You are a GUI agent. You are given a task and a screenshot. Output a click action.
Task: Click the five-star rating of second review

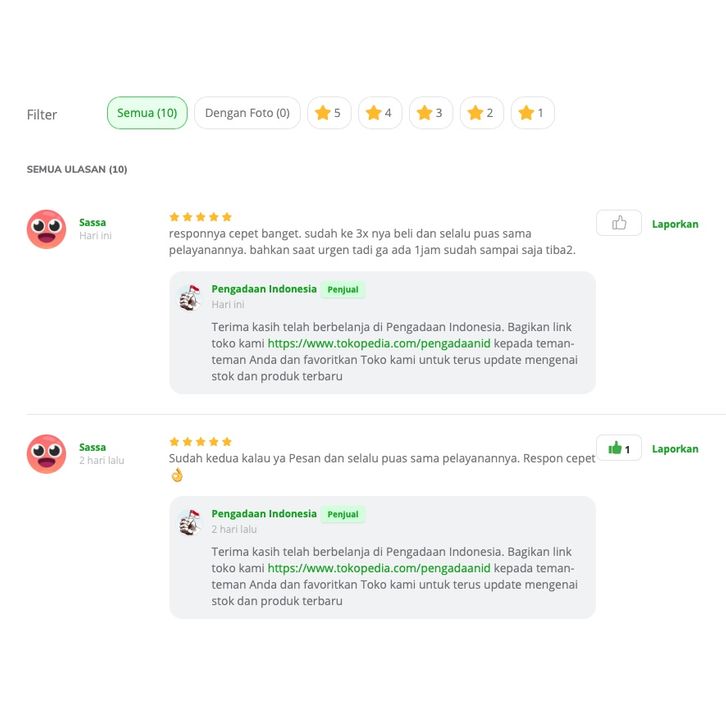tap(200, 441)
